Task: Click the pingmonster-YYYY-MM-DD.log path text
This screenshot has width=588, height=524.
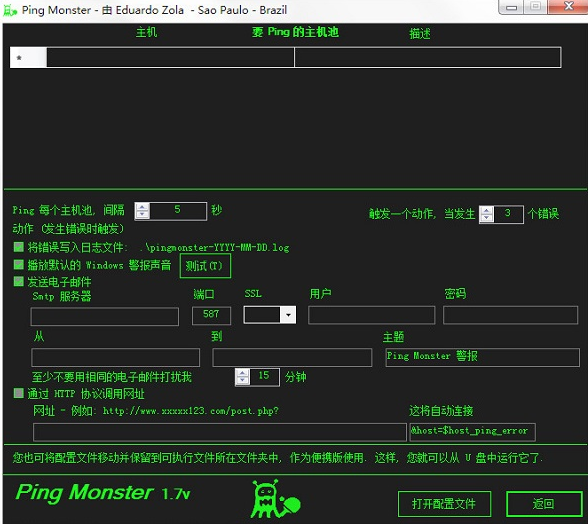Action: (214, 248)
